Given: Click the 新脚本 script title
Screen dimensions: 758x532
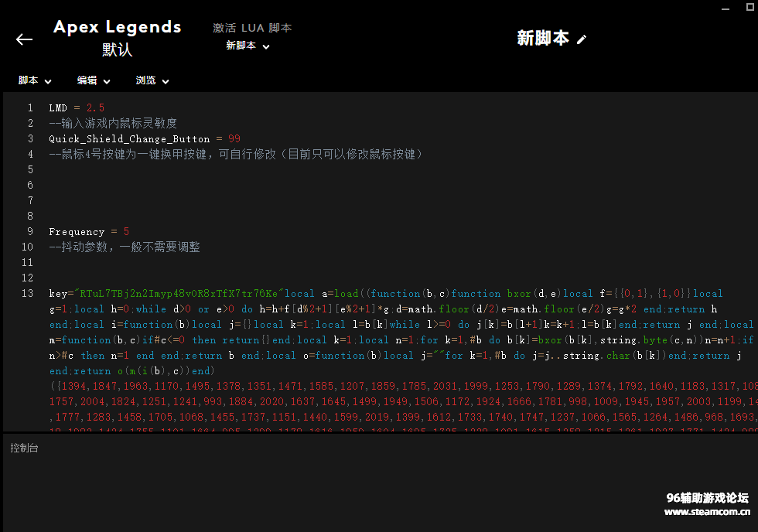Looking at the screenshot, I should [x=543, y=38].
